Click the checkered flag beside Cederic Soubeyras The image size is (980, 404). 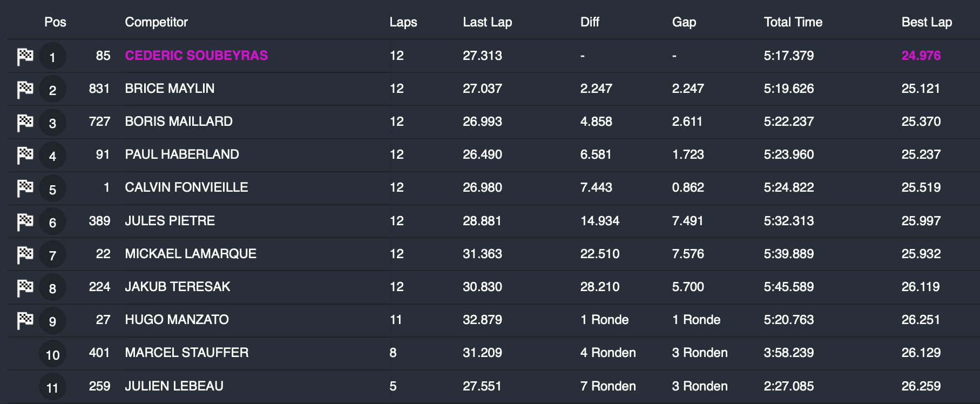tap(25, 56)
